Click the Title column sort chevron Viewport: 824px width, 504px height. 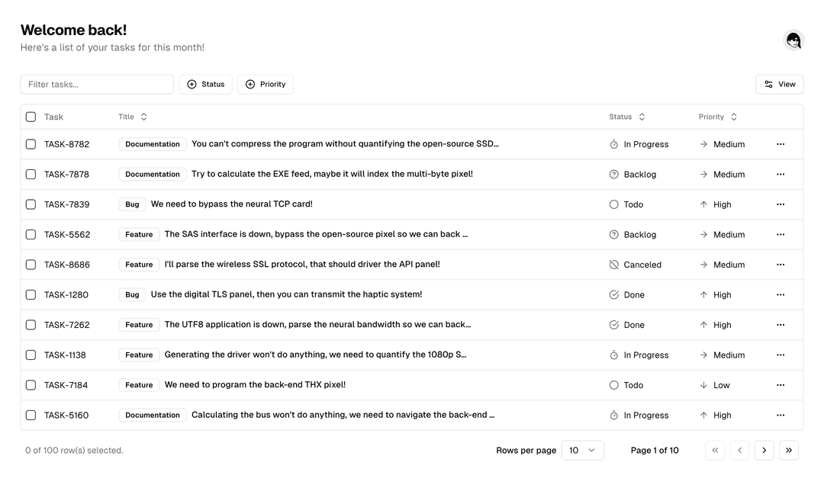pyautogui.click(x=143, y=117)
